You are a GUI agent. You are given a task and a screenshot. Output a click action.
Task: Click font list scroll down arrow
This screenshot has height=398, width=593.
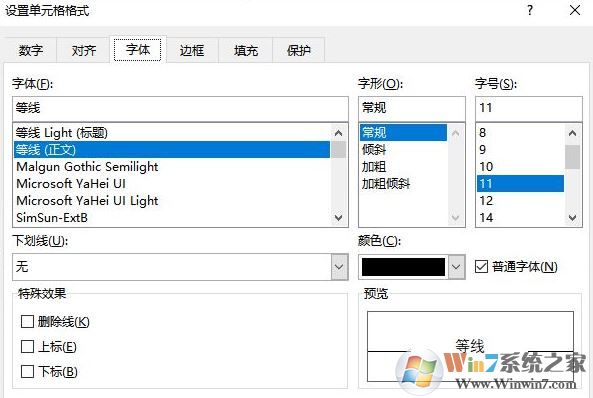(x=338, y=218)
